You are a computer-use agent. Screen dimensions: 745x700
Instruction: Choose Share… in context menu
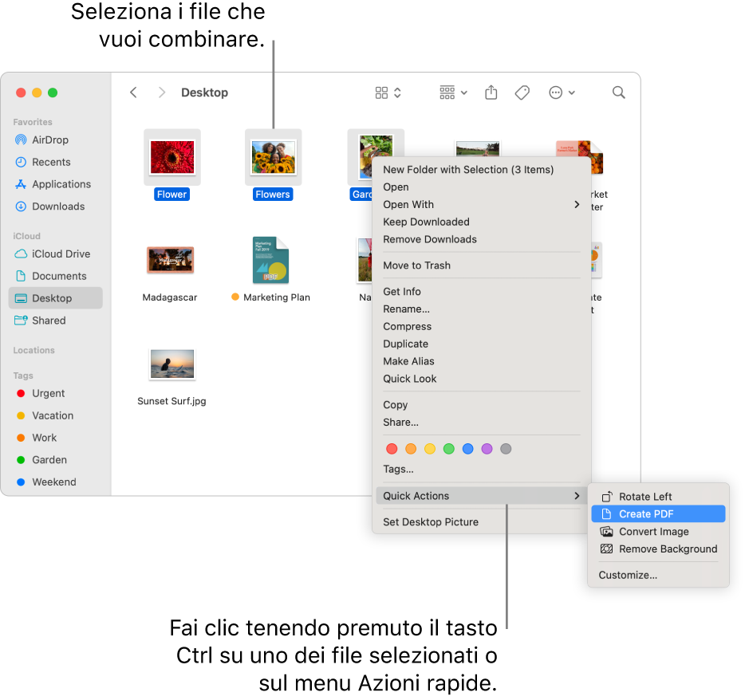(x=481, y=423)
